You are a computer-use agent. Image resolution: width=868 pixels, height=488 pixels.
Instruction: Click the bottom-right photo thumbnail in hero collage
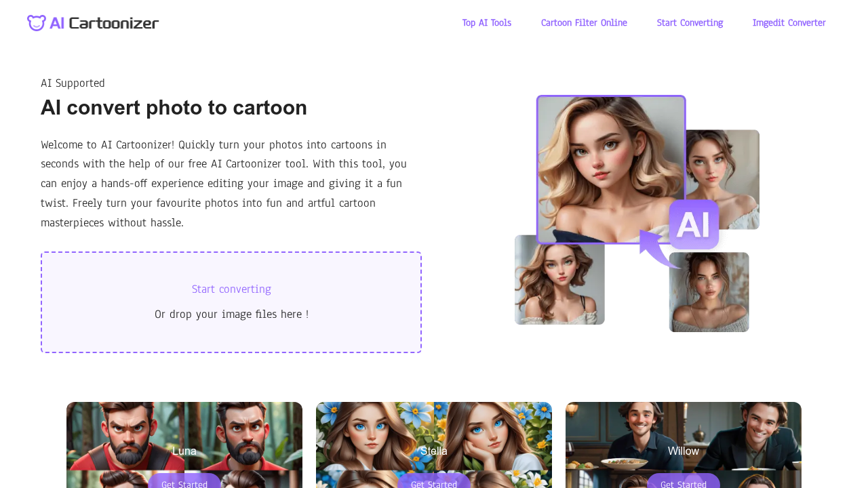[x=709, y=291]
